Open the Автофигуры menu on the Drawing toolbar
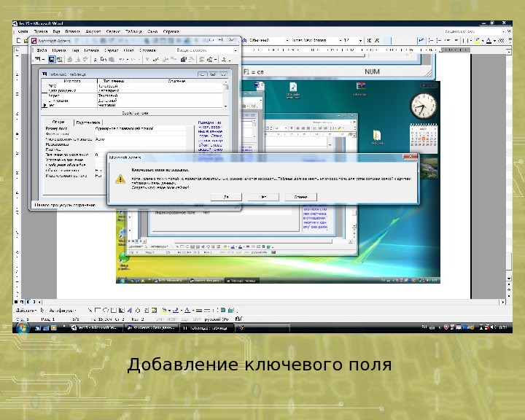Viewport: 525px width, 420px height. (62, 311)
